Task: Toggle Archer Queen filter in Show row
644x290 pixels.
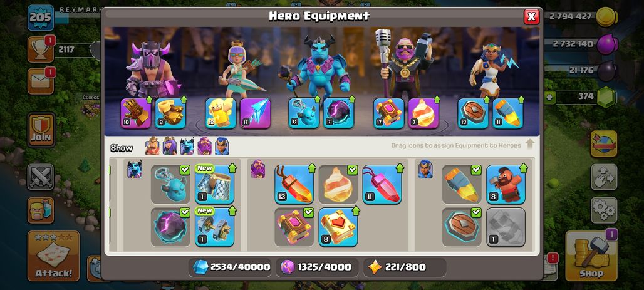Action: [170, 146]
